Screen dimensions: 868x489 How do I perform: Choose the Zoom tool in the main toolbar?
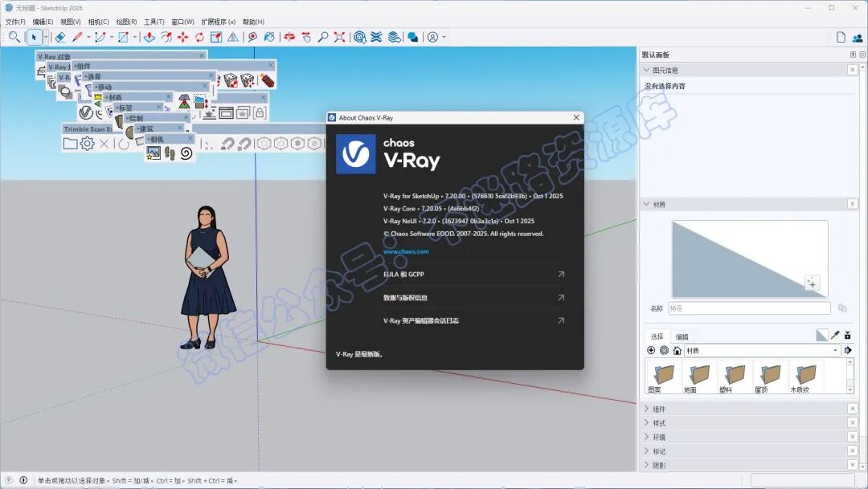(x=323, y=37)
